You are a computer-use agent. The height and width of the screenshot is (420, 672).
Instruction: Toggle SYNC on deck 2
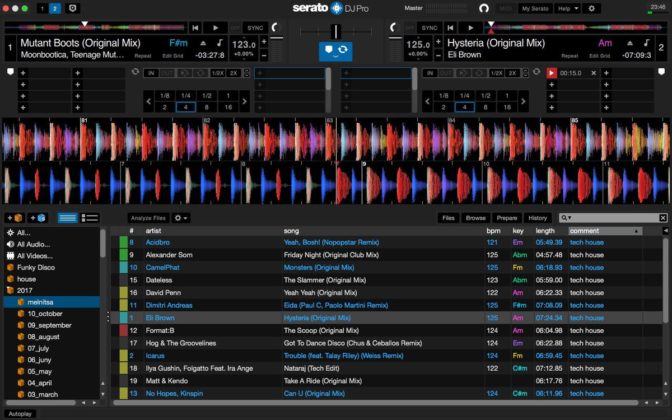point(429,28)
